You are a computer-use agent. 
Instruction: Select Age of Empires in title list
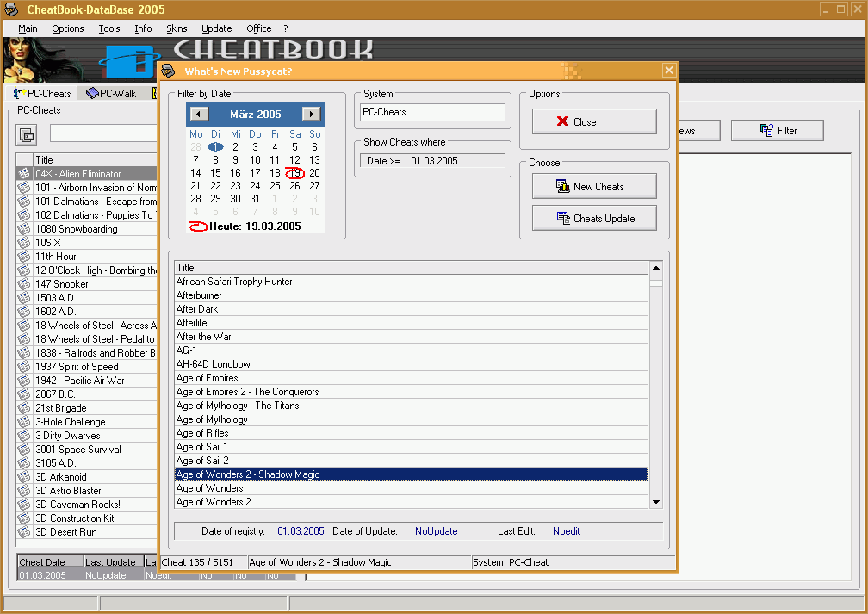point(208,378)
